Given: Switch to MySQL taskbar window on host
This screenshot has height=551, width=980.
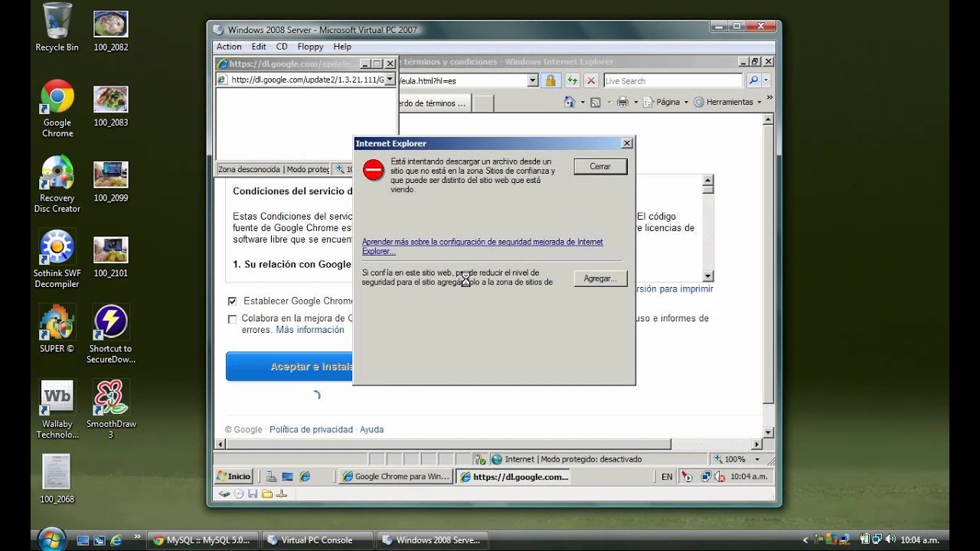Looking at the screenshot, I should click(x=202, y=540).
